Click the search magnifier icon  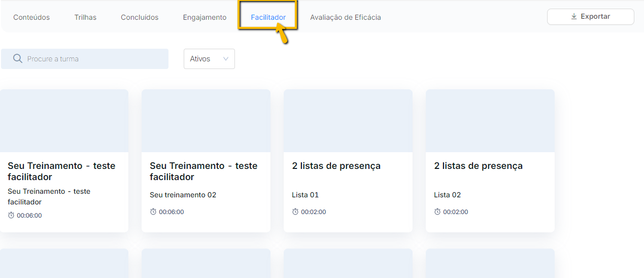pyautogui.click(x=18, y=59)
